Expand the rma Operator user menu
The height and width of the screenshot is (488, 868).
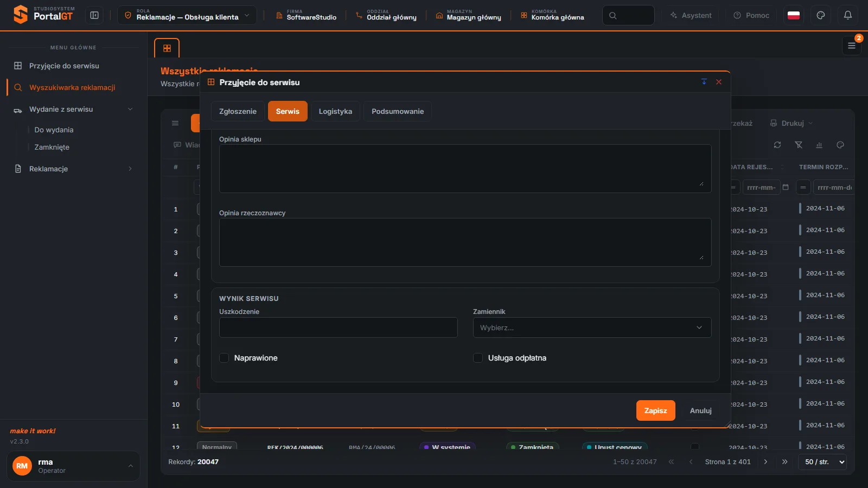pyautogui.click(x=73, y=466)
